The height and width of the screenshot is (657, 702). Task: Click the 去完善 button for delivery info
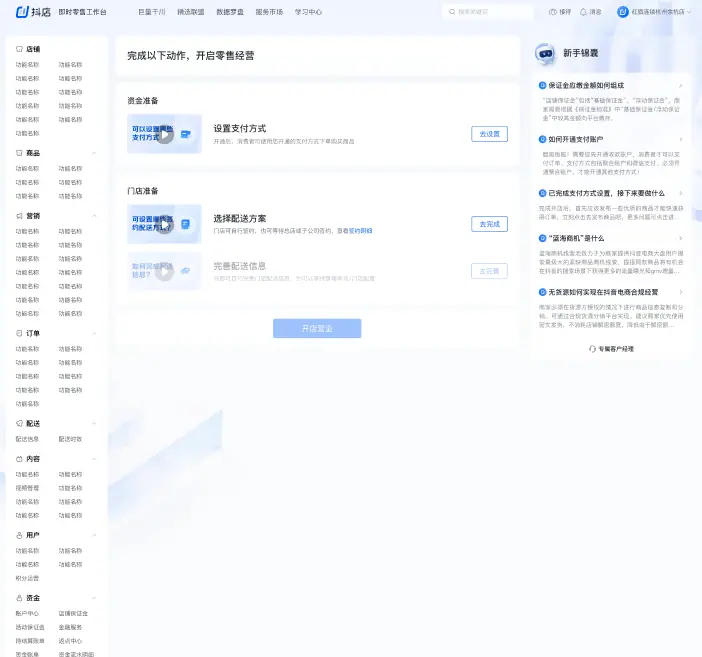[x=489, y=271]
